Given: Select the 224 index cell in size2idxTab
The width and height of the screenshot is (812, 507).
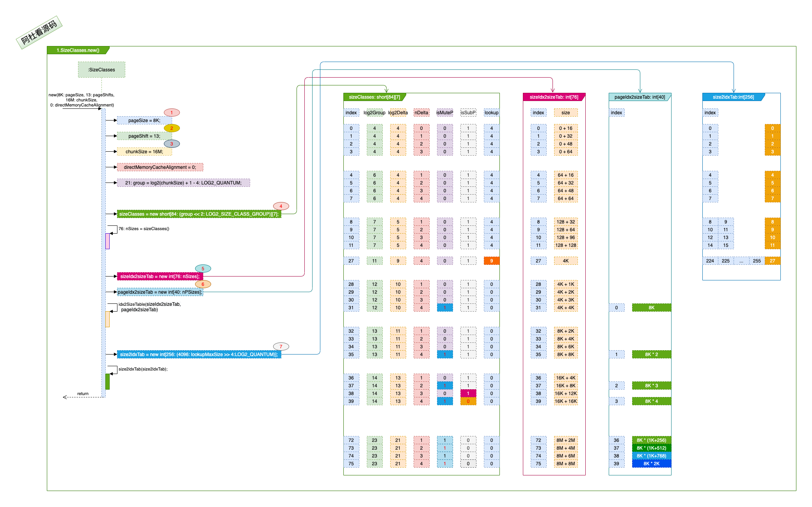Looking at the screenshot, I should pyautogui.click(x=710, y=261).
